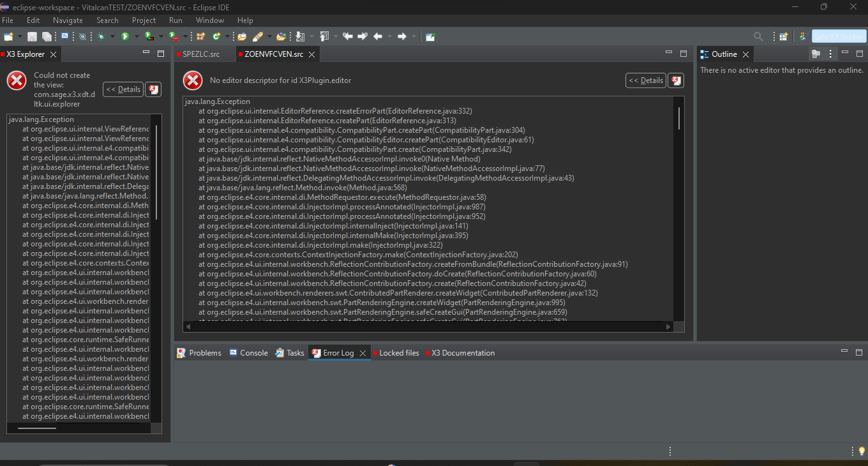
Task: Click the editor stack trace horizontal scrollbar
Action: 428,326
